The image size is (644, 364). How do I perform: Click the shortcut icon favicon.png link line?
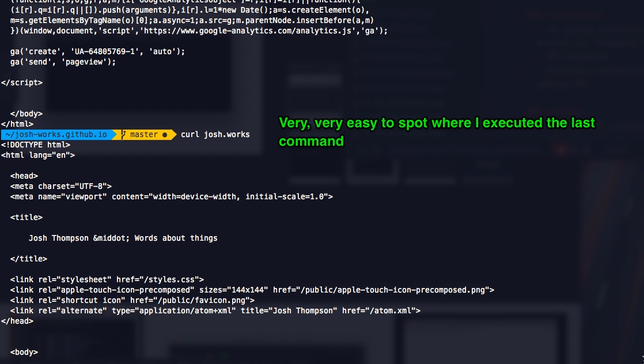click(x=132, y=300)
